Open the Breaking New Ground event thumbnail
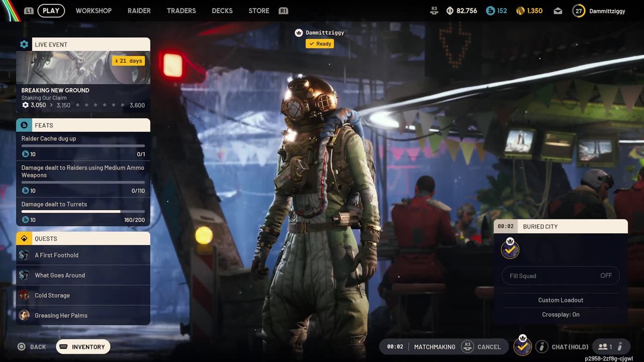The width and height of the screenshot is (644, 362). pos(83,67)
